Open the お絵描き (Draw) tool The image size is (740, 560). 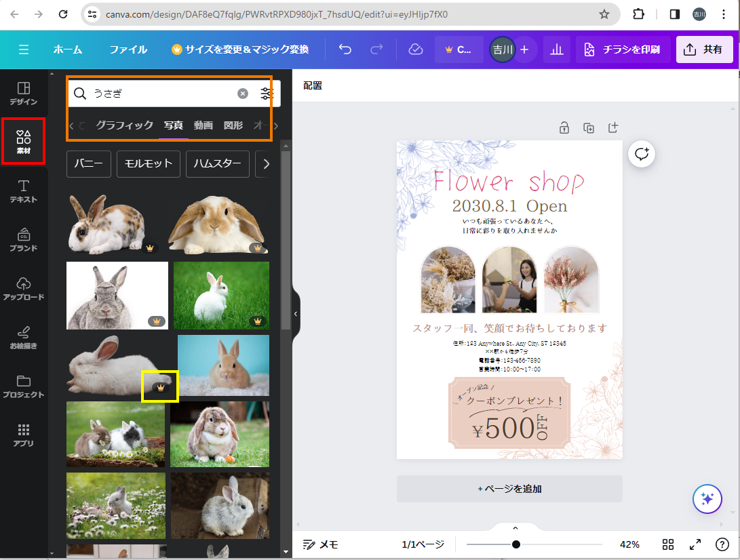tap(24, 337)
